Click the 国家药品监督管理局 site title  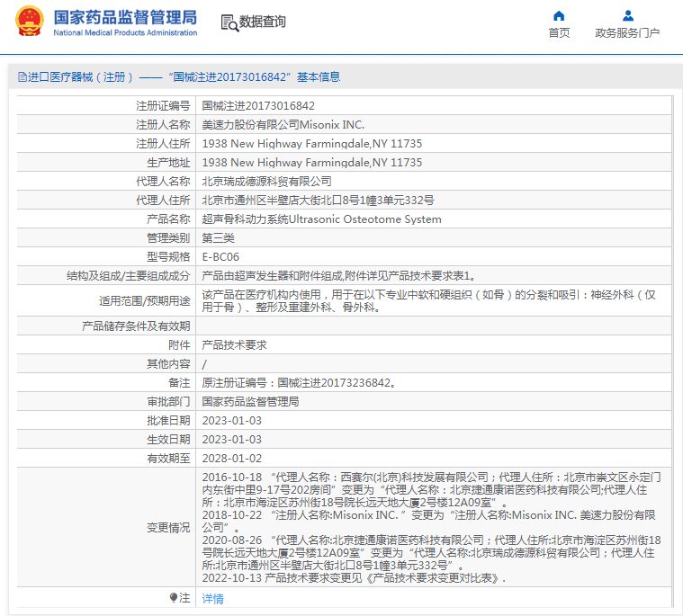[x=125, y=17]
